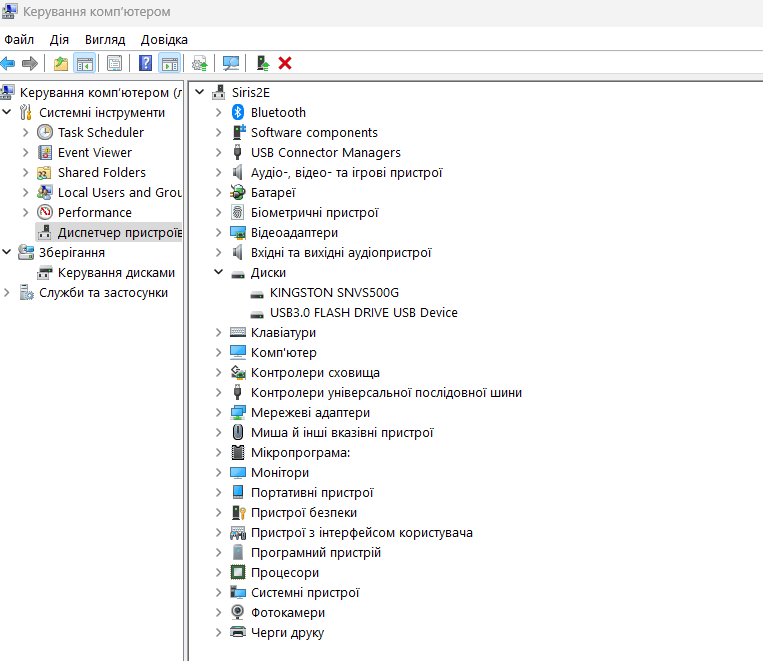Select Комп'ютер device category
The height and width of the screenshot is (661, 763).
(283, 352)
